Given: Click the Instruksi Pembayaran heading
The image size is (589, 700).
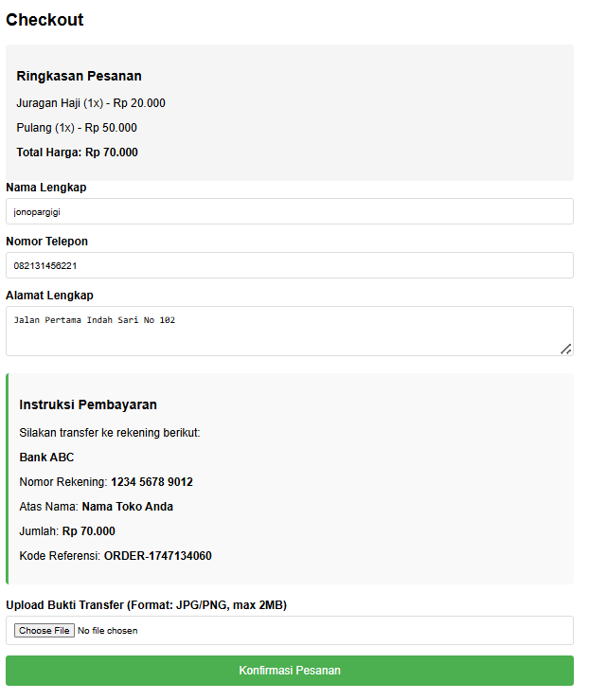Looking at the screenshot, I should pos(88,405).
